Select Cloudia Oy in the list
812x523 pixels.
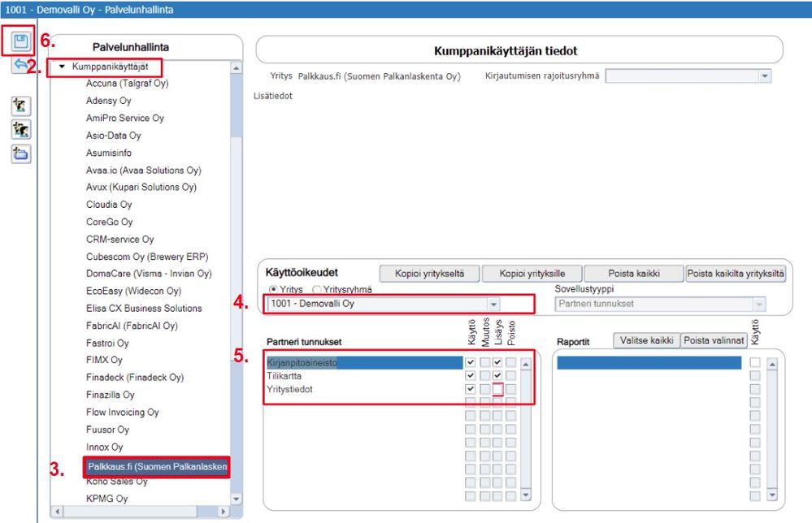tap(109, 205)
